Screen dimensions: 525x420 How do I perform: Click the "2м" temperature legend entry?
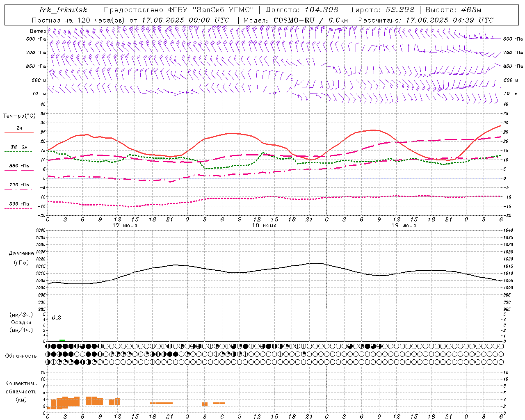pyautogui.click(x=19, y=128)
